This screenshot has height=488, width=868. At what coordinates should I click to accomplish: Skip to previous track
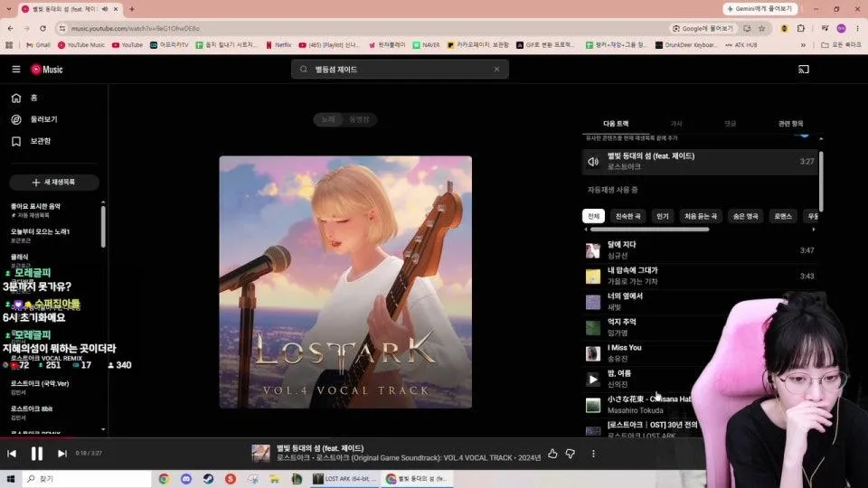pos(12,453)
